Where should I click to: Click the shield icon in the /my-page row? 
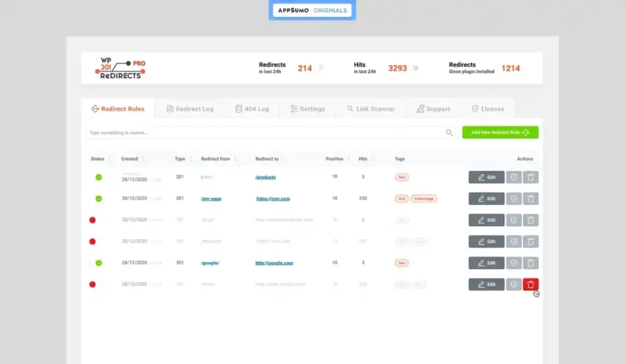pos(514,199)
